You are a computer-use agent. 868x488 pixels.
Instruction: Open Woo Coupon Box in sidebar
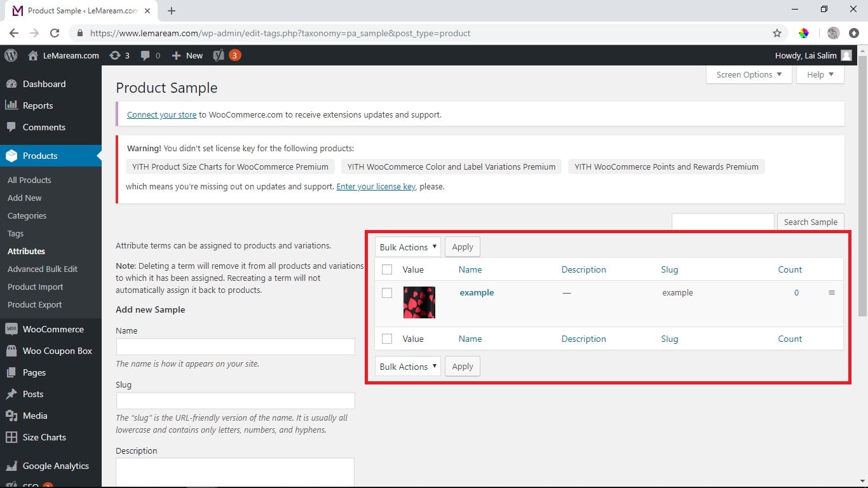tap(51, 351)
